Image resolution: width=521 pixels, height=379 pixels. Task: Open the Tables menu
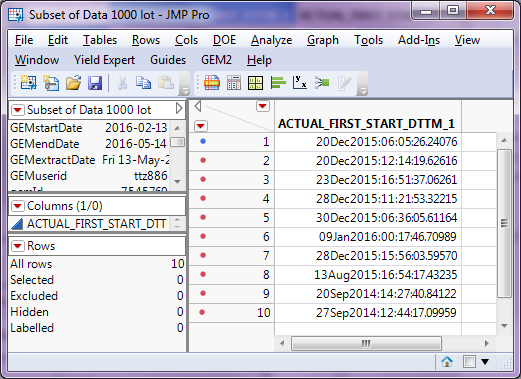(100, 40)
